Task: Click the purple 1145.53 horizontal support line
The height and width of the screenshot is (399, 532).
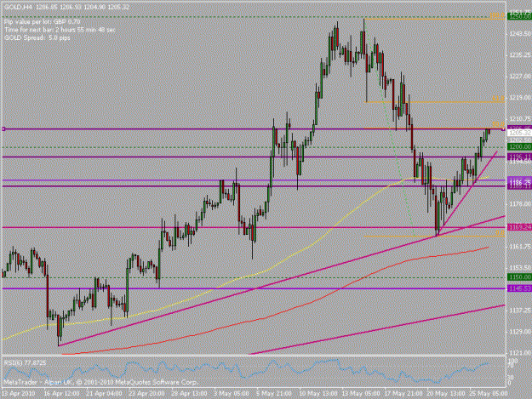Action: (x=253, y=288)
